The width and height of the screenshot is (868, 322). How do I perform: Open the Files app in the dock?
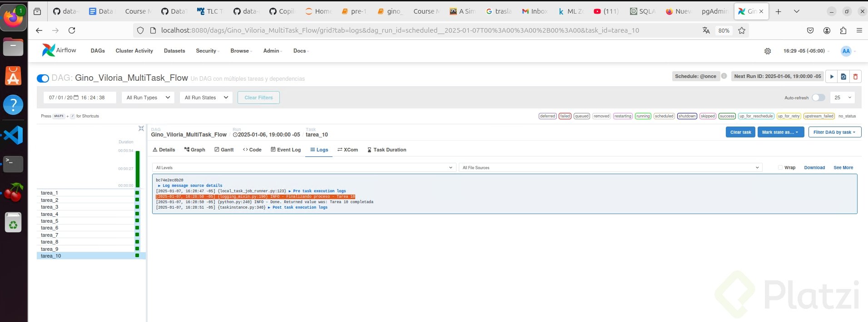tap(13, 47)
